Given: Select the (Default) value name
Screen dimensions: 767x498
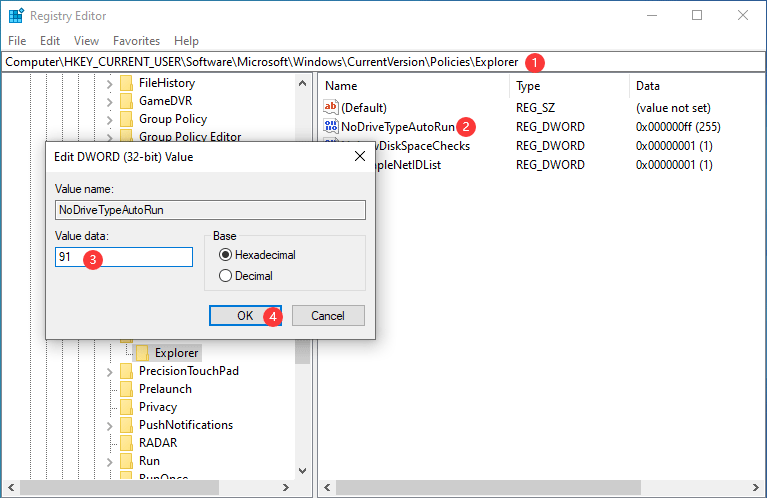Looking at the screenshot, I should coord(364,108).
